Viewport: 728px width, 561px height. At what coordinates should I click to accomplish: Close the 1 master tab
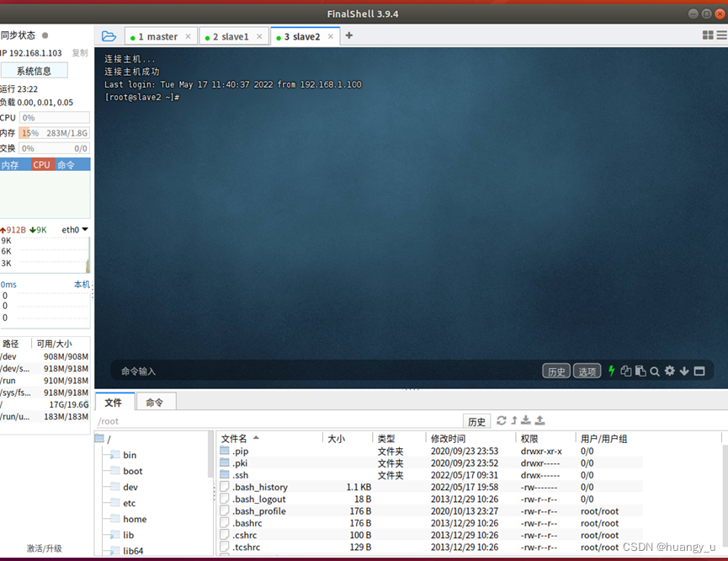[x=188, y=36]
